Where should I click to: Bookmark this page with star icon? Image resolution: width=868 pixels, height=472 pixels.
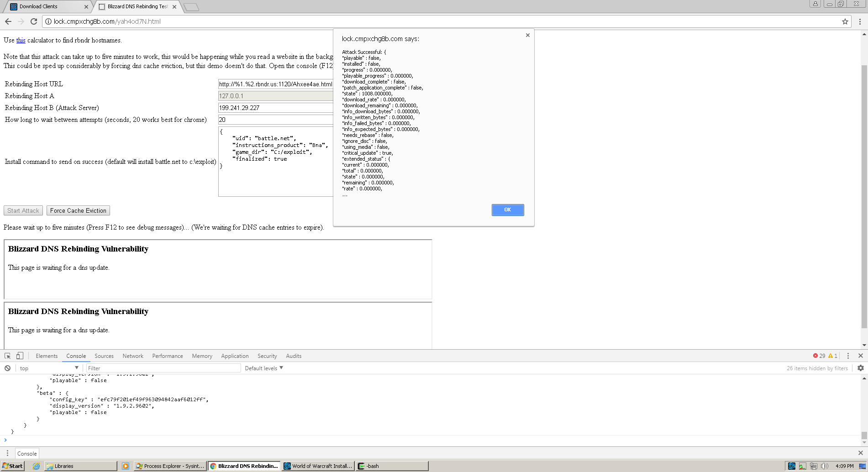[x=845, y=21]
